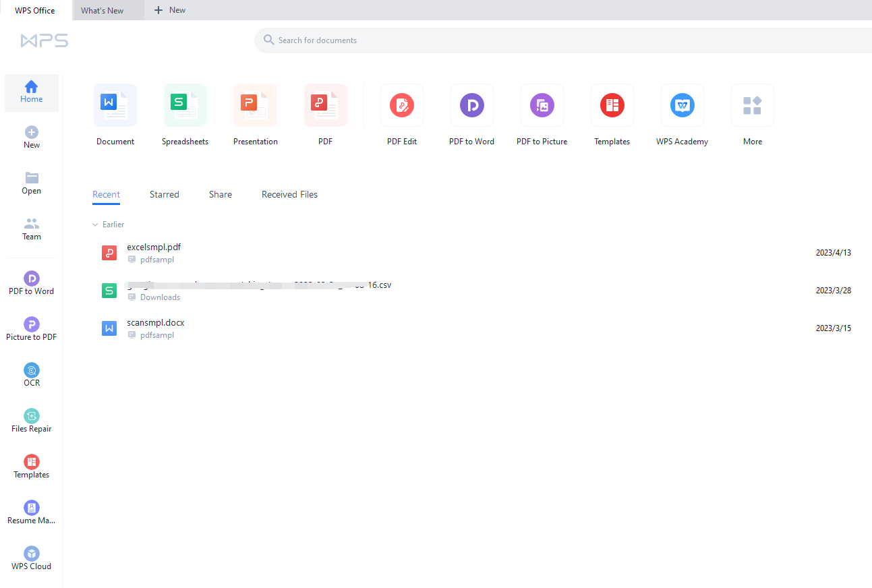872x588 pixels.
Task: Click the New plus icon in the sidebar
Action: [32, 132]
